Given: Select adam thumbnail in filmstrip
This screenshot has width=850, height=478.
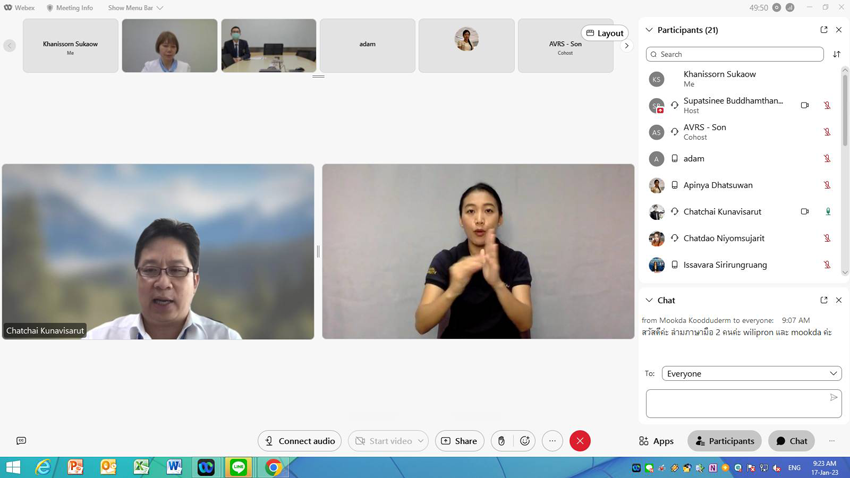Looking at the screenshot, I should click(368, 46).
